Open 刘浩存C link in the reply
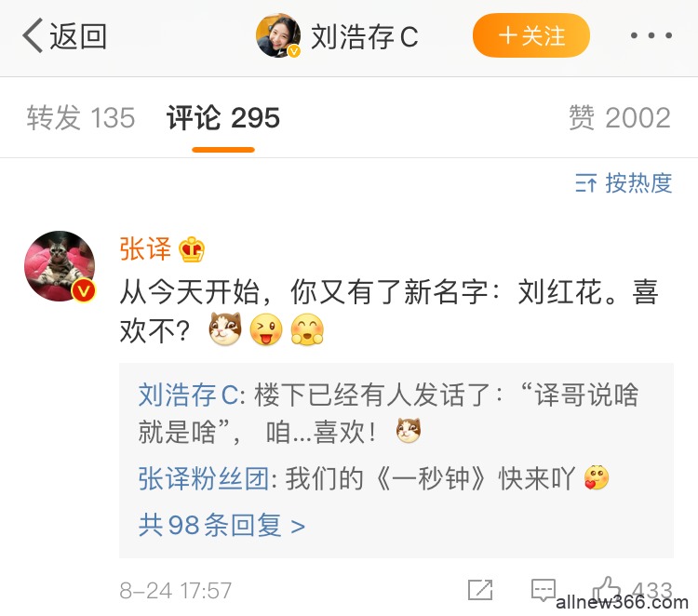 click(189, 395)
